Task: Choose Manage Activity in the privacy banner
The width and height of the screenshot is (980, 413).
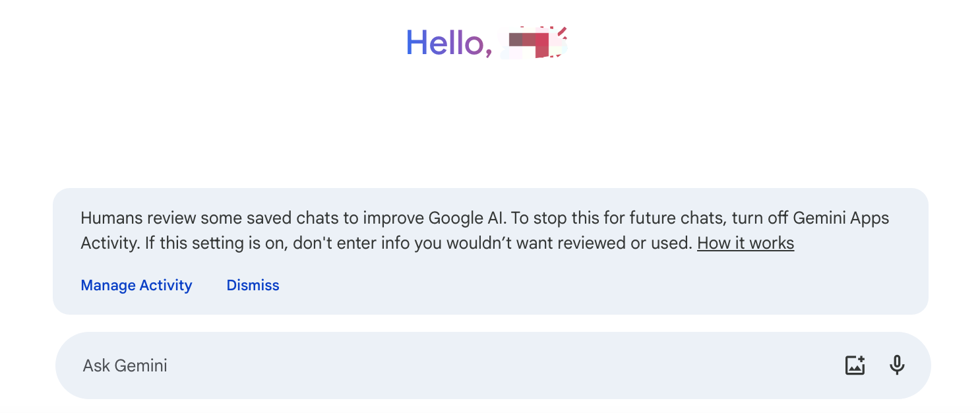Action: [x=137, y=286]
